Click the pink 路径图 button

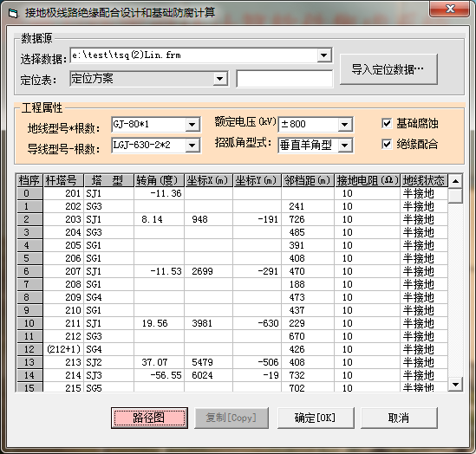pyautogui.click(x=149, y=418)
